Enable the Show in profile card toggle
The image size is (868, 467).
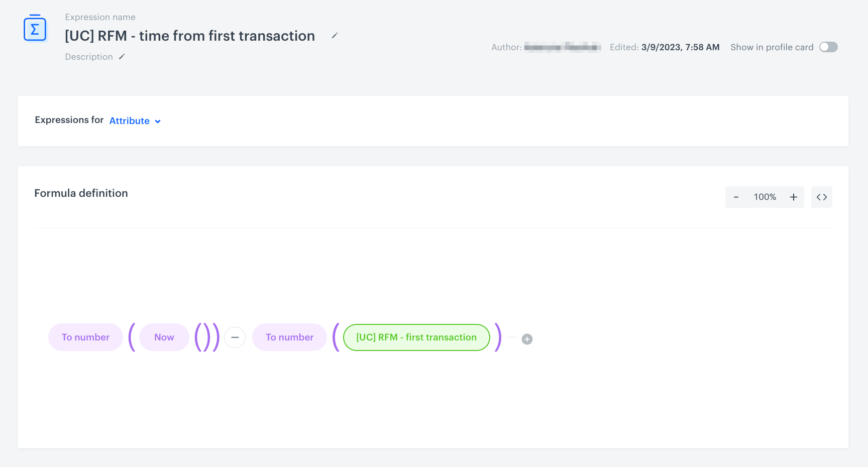[828, 47]
